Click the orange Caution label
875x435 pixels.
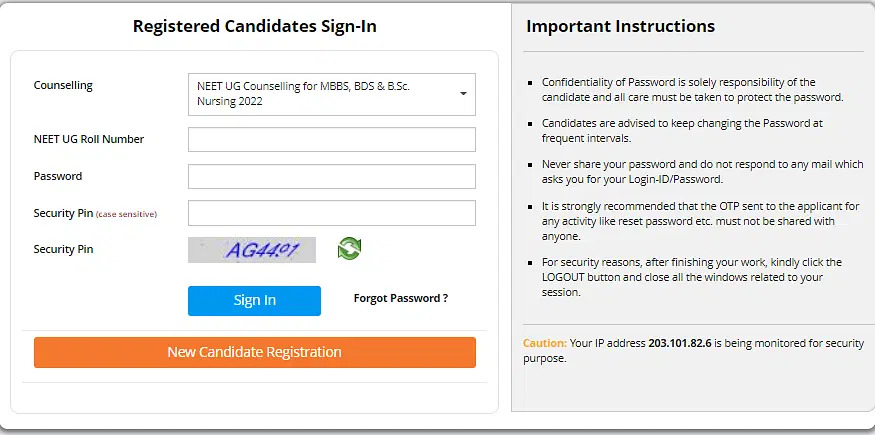tap(545, 343)
